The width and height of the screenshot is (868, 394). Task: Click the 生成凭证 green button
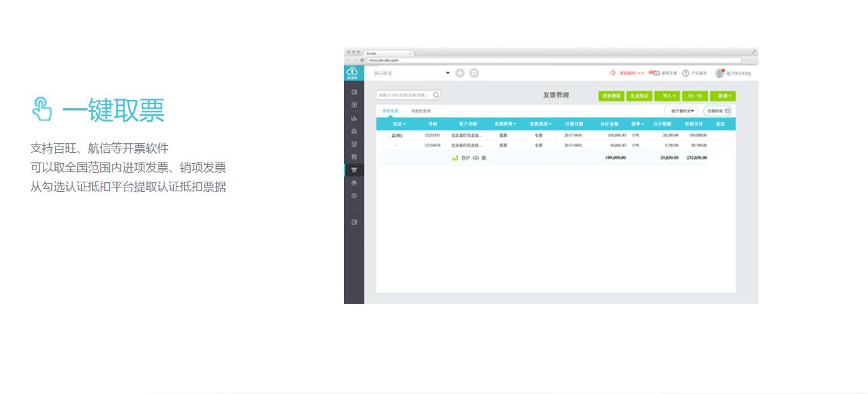coord(639,96)
